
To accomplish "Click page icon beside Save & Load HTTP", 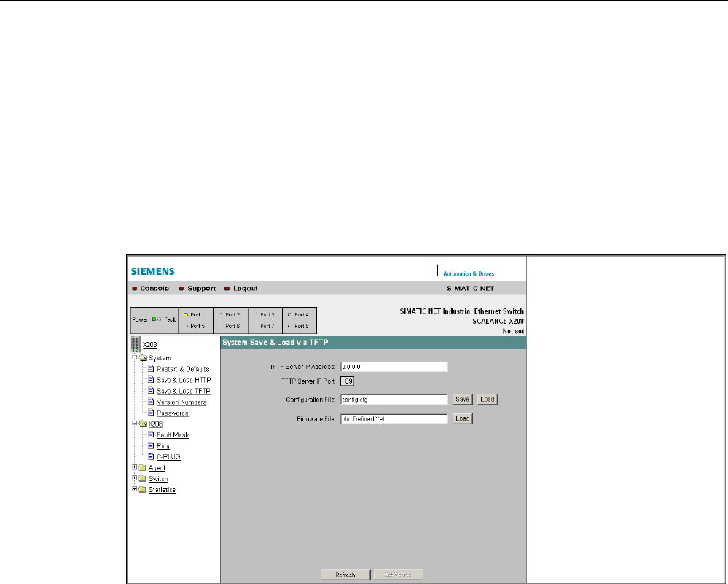I will point(151,380).
